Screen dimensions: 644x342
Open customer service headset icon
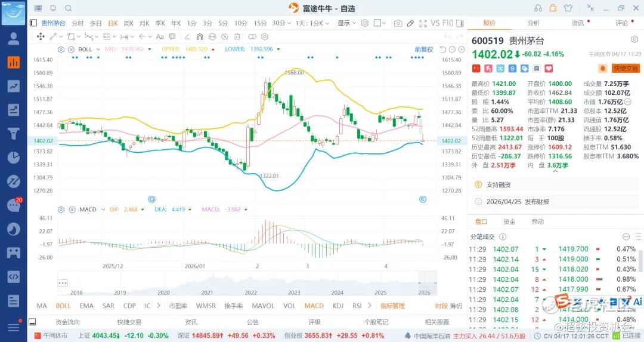(x=538, y=8)
